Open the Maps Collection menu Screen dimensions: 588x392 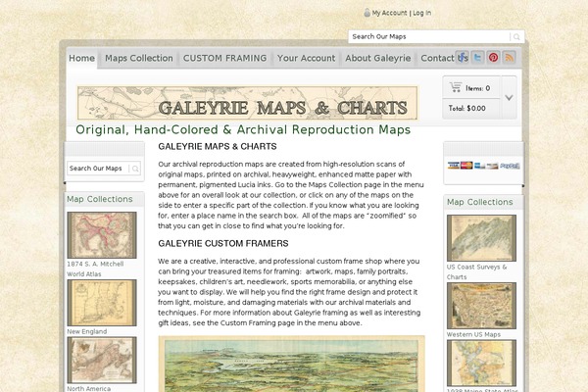coord(139,58)
